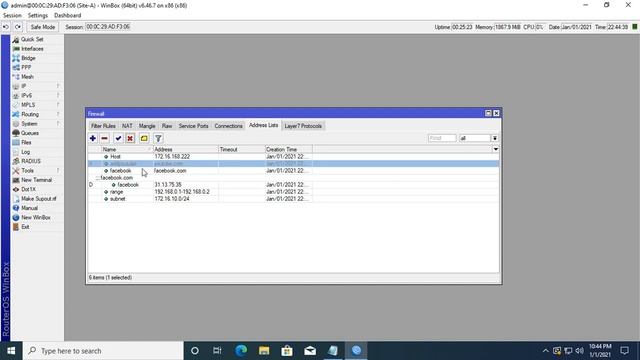The height and width of the screenshot is (360, 640).
Task: Sort by Creation Time column header
Action: [289, 149]
